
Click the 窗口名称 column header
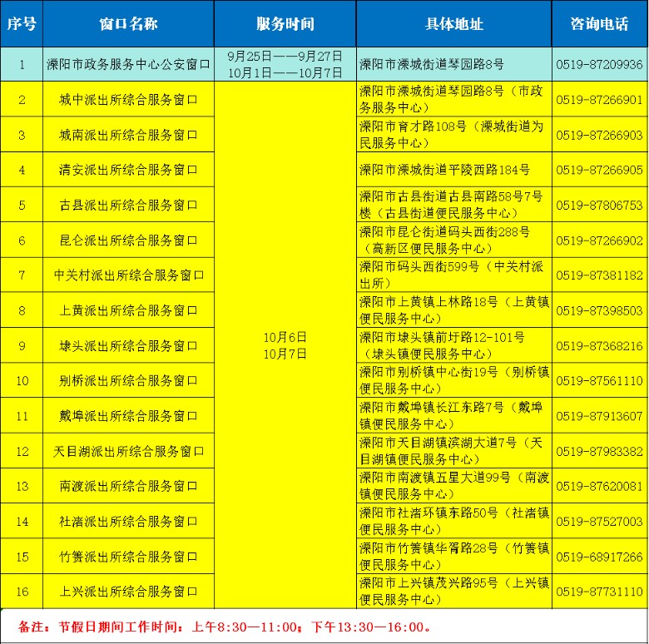(x=128, y=23)
